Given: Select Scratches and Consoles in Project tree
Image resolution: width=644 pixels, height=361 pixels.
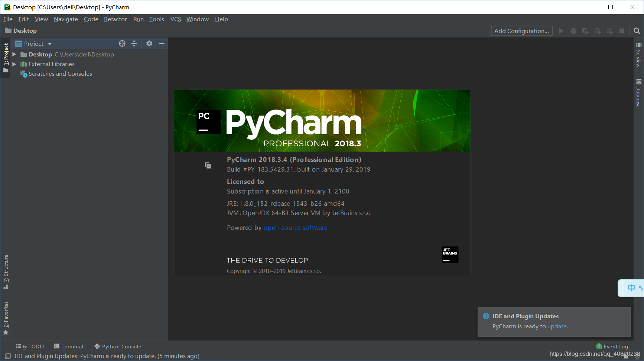Looking at the screenshot, I should (60, 74).
